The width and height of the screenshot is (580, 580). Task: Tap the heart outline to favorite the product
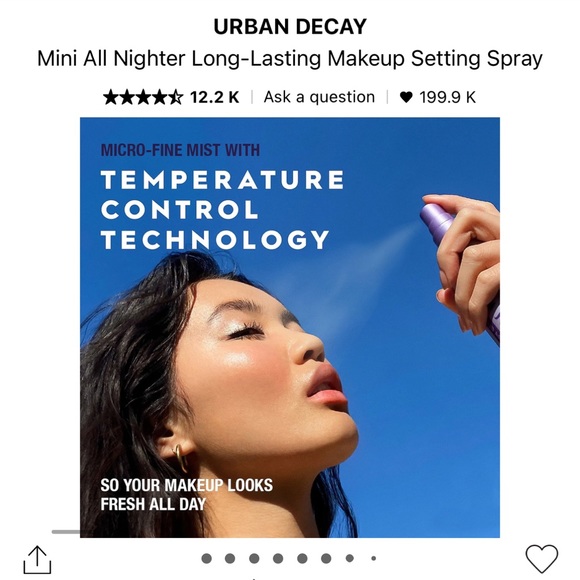pyautogui.click(x=542, y=559)
